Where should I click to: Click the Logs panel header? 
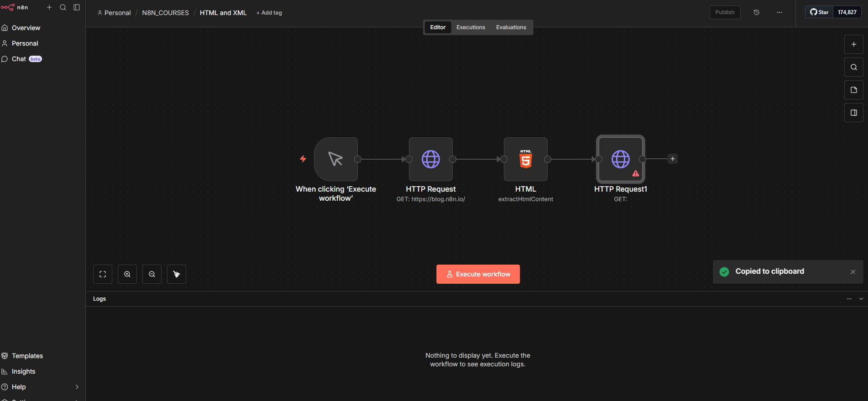(477, 299)
